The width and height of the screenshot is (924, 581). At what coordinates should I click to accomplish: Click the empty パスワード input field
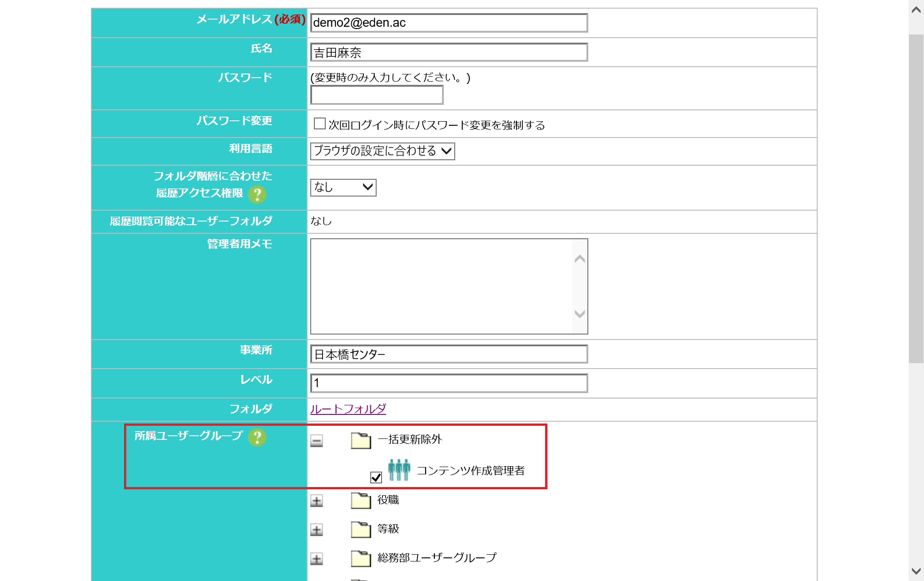tap(377, 95)
